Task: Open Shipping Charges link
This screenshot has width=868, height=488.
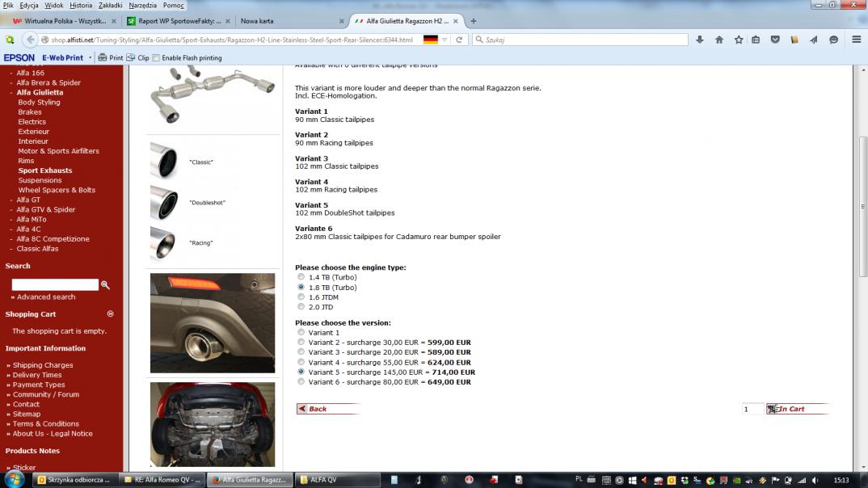Action: (x=43, y=365)
